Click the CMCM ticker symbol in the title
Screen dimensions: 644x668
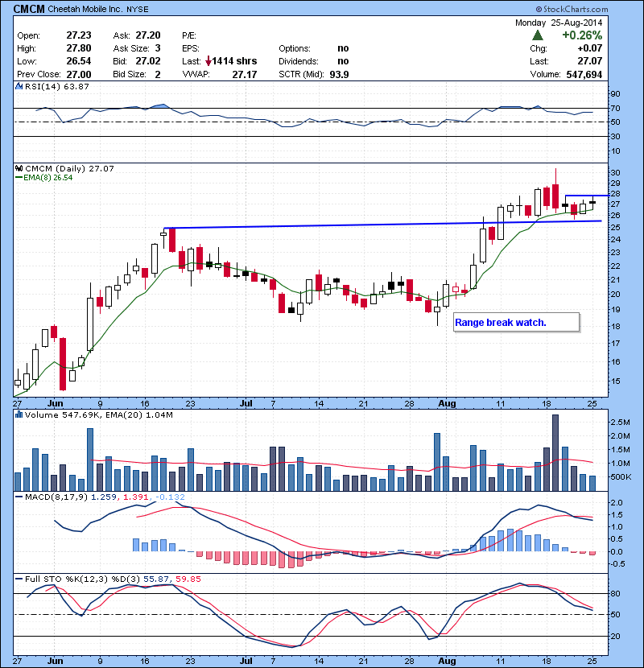click(x=29, y=9)
